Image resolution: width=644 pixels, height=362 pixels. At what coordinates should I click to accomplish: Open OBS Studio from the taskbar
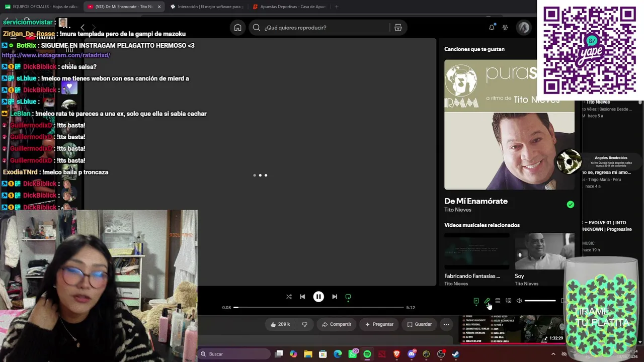[x=441, y=354]
